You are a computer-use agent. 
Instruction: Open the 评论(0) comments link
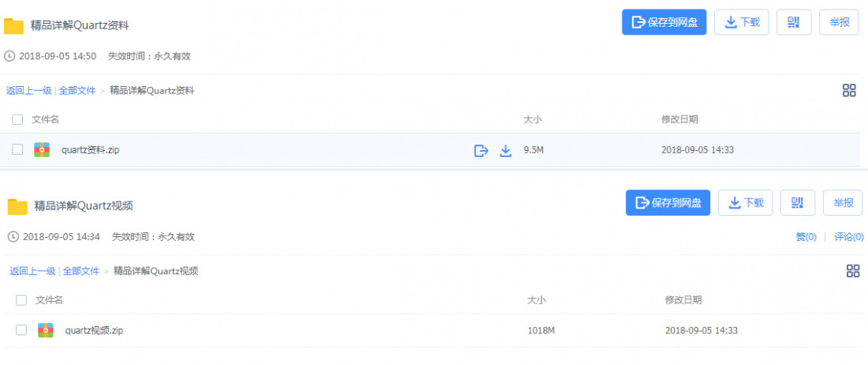coord(848,237)
